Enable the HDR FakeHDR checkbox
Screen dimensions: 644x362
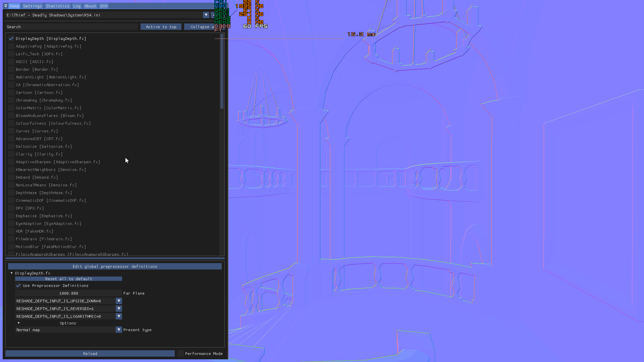pyautogui.click(x=11, y=231)
